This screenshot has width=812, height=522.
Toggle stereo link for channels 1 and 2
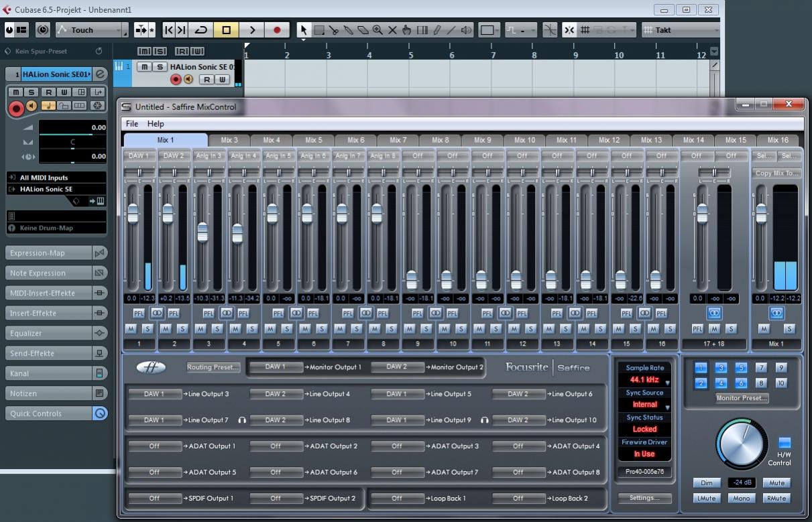157,313
